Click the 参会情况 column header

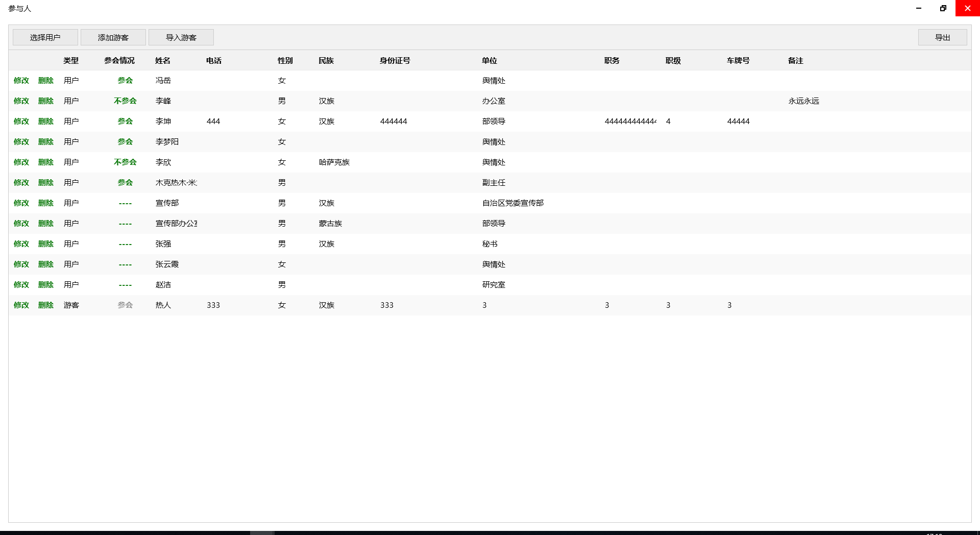pyautogui.click(x=119, y=61)
